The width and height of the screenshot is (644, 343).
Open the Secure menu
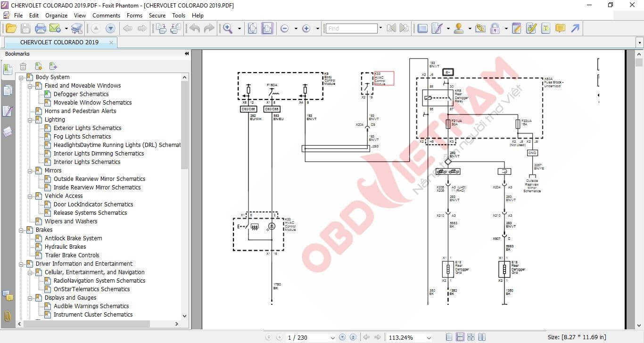click(x=157, y=16)
